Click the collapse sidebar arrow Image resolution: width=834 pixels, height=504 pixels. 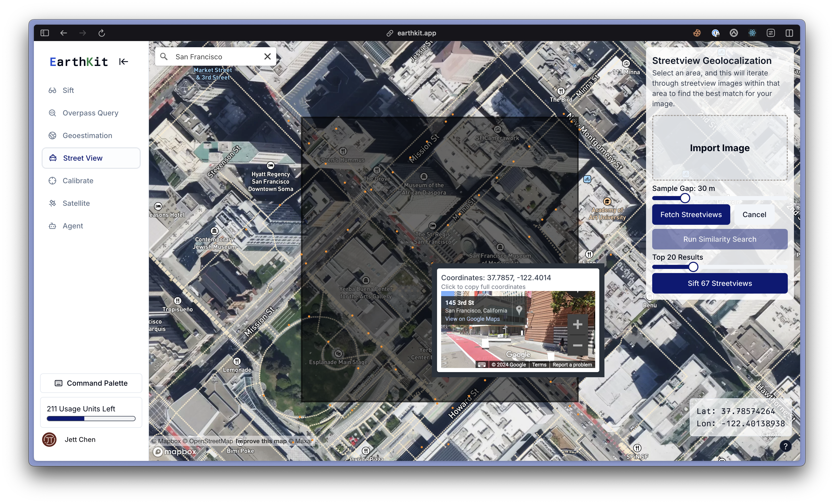123,61
